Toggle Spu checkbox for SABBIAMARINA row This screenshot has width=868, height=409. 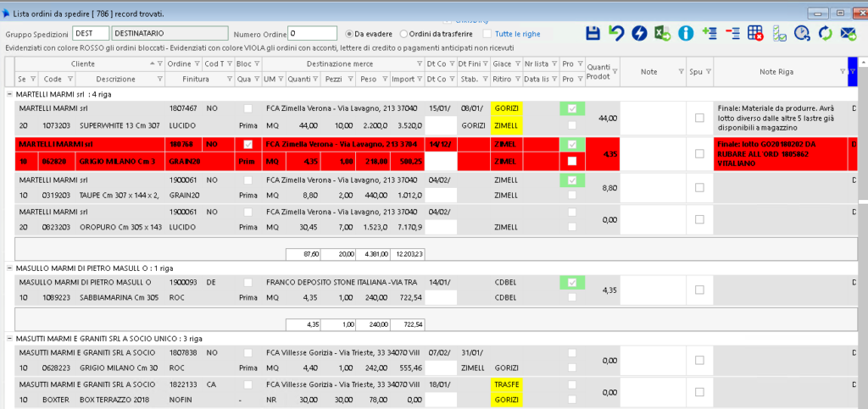tap(699, 290)
